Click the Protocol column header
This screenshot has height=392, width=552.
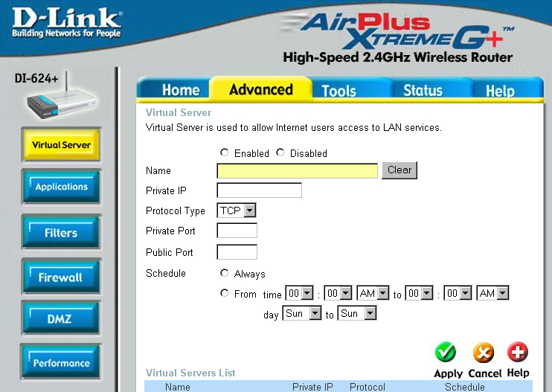pos(368,387)
